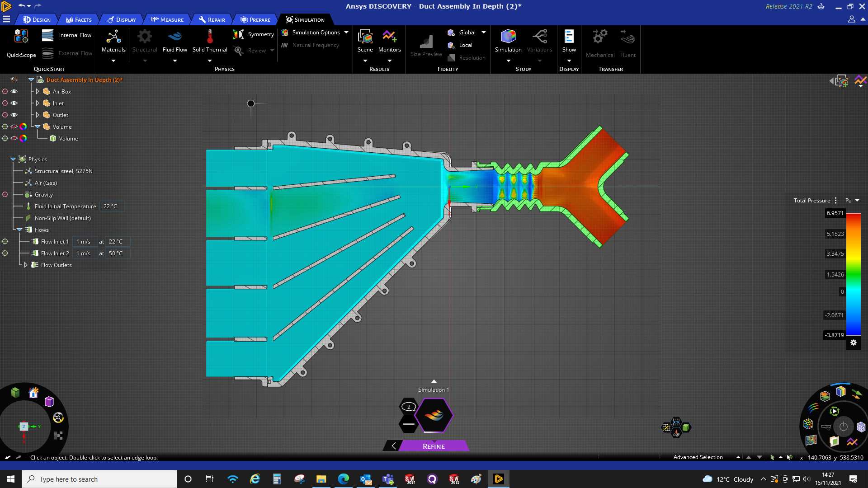
Task: Toggle visibility of Volume component
Action: pos(14,127)
